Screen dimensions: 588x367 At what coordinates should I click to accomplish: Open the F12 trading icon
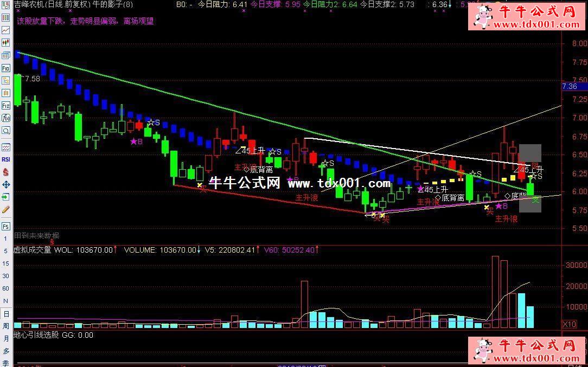click(6, 106)
